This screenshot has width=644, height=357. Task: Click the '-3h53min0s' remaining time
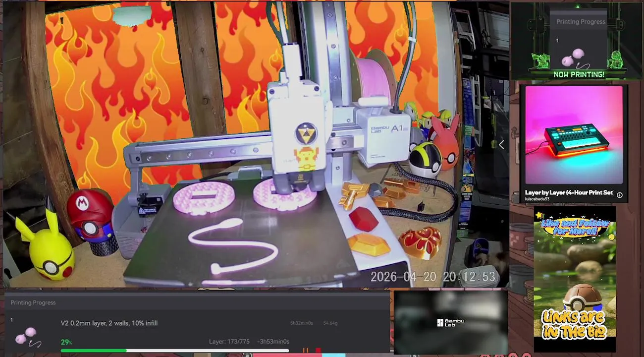click(x=273, y=341)
